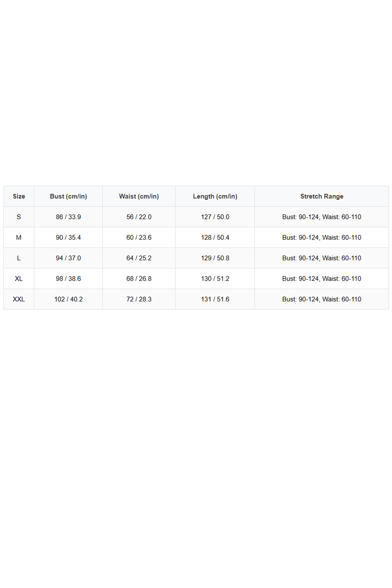Click the Size column header
The image size is (392, 588).
tap(19, 196)
